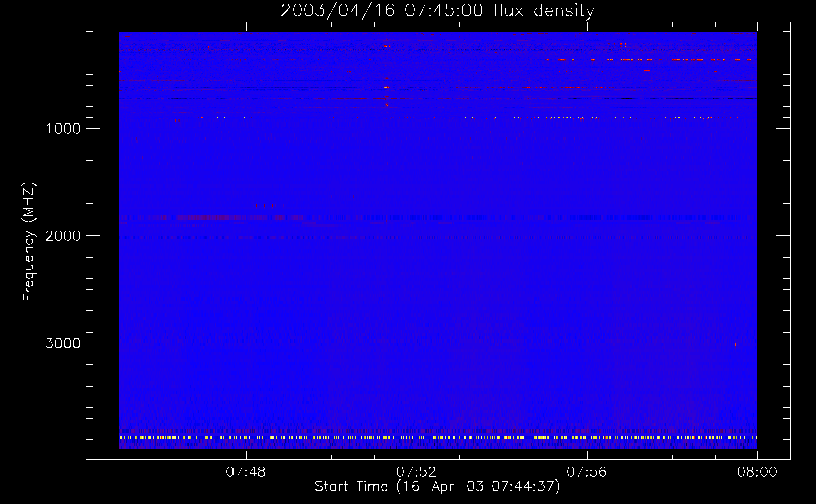Click the 07:48 time axis label

point(246,472)
